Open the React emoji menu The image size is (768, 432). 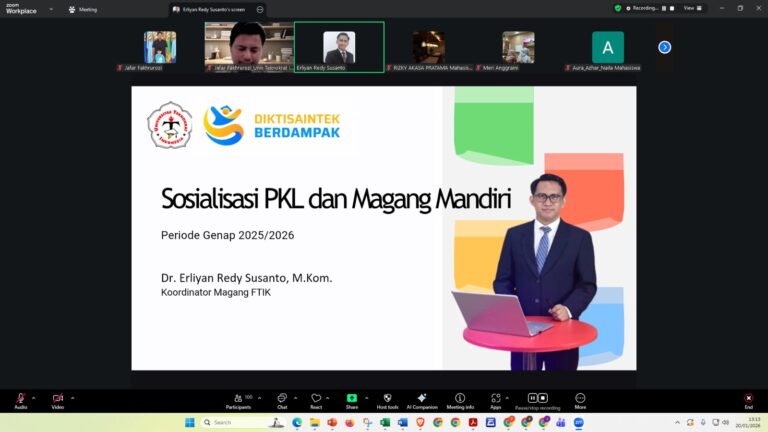click(316, 401)
